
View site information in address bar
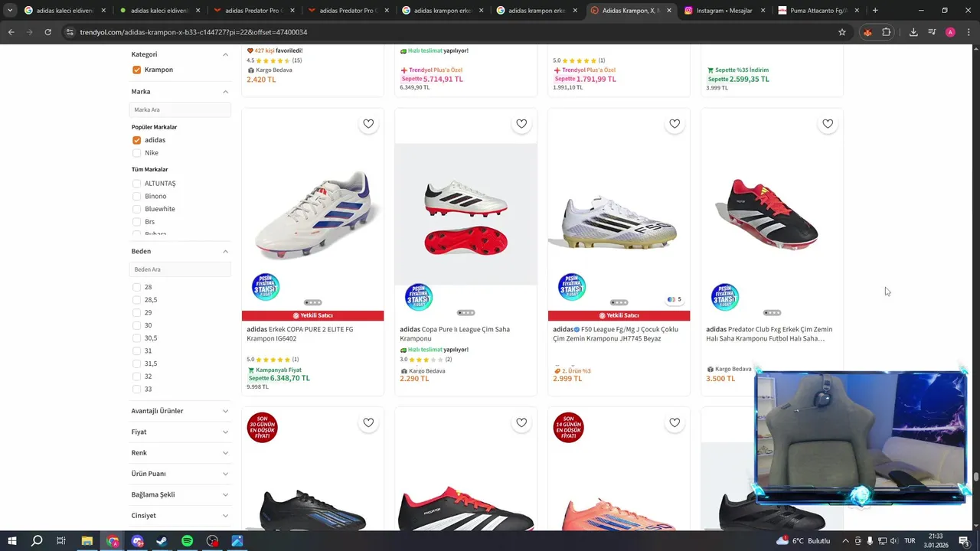[70, 32]
